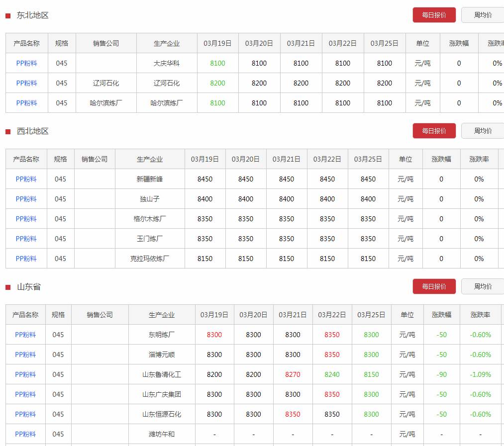Click producer name 独山子
The width and height of the screenshot is (504, 446).
pyautogui.click(x=149, y=199)
